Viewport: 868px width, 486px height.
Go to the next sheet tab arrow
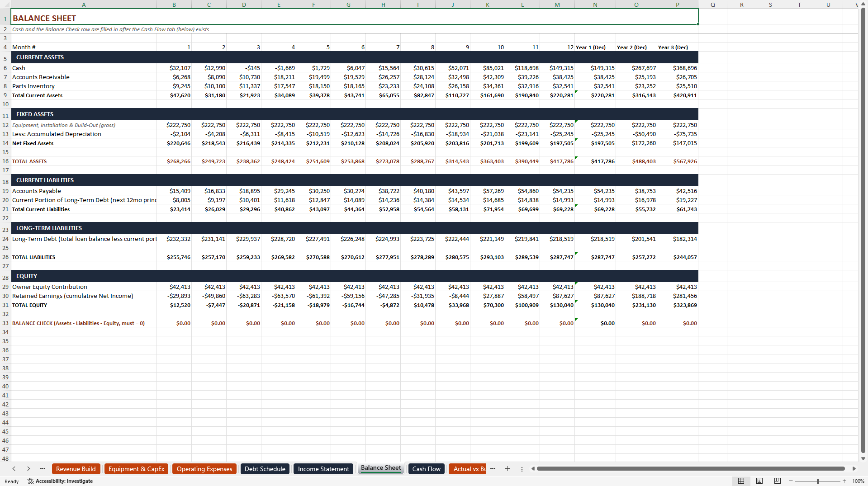click(28, 469)
